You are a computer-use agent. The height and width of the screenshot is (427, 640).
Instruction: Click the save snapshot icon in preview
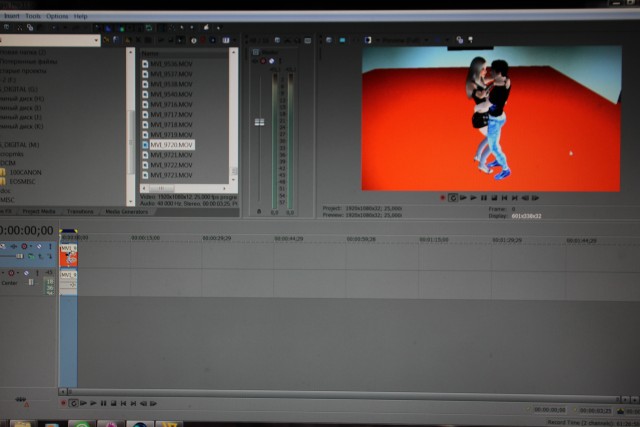click(x=470, y=40)
